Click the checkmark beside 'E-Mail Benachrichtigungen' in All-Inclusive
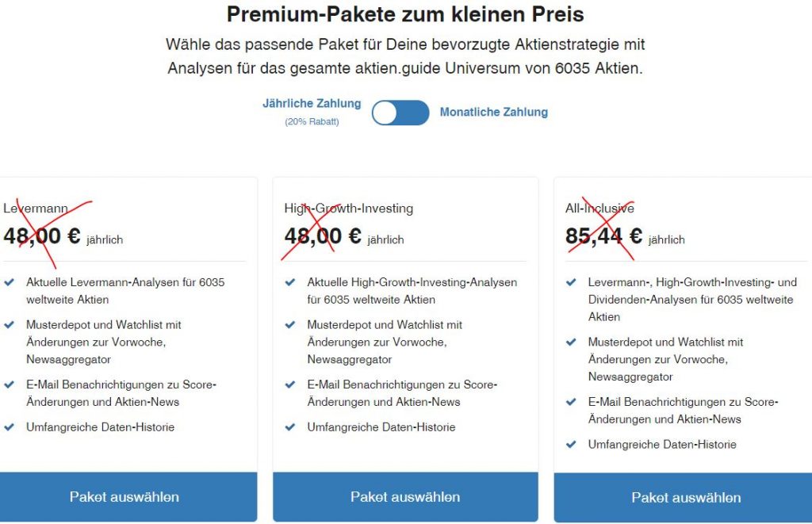 (x=569, y=402)
